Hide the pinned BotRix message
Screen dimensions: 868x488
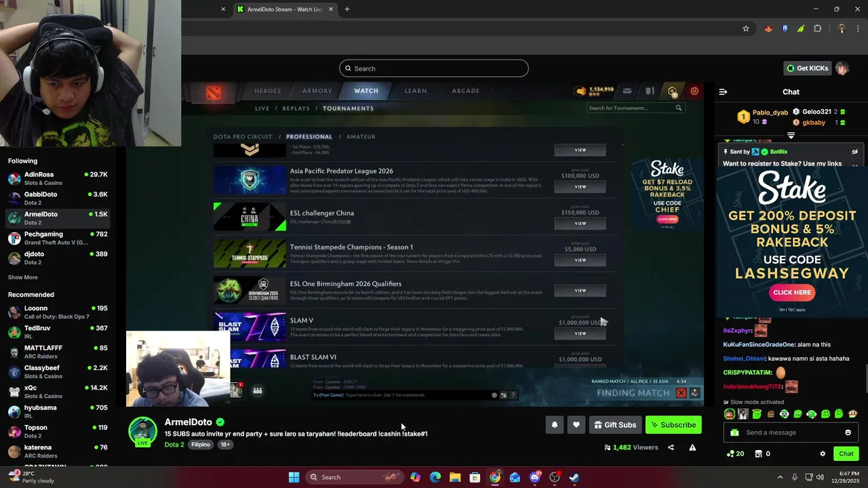tap(854, 152)
